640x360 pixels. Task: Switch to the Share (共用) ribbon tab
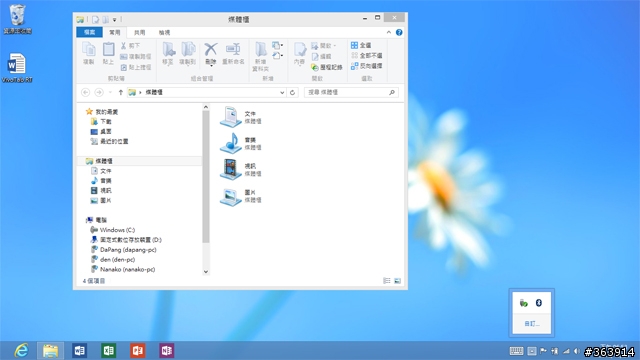[x=140, y=32]
